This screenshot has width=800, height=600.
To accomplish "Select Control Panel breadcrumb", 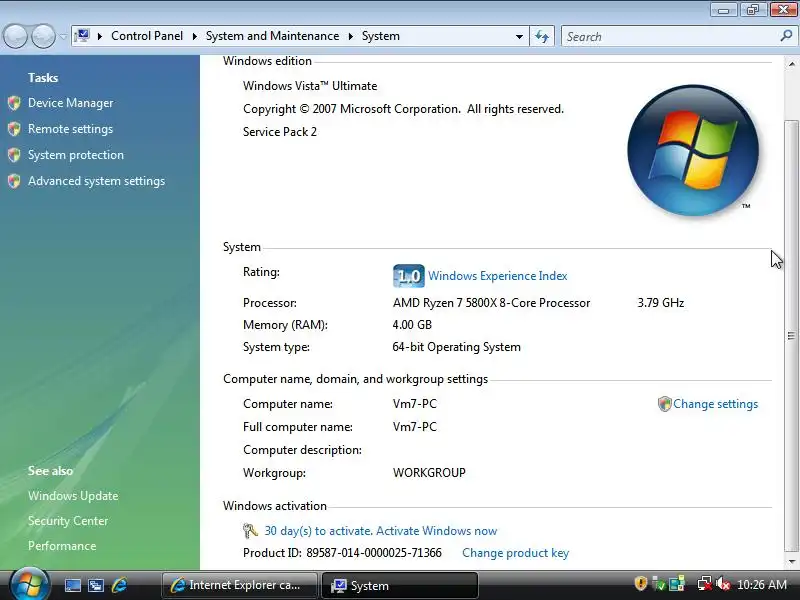I will (x=147, y=36).
